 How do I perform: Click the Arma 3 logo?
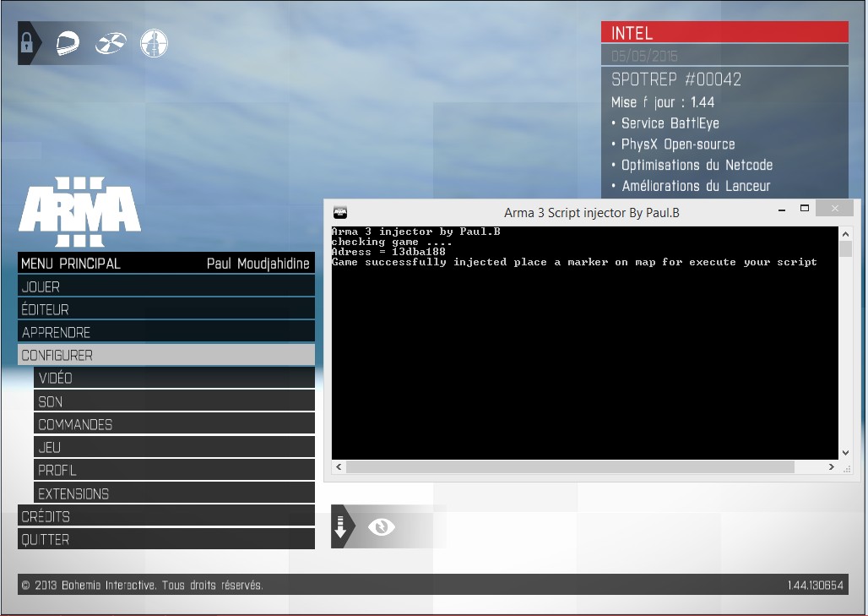point(79,211)
